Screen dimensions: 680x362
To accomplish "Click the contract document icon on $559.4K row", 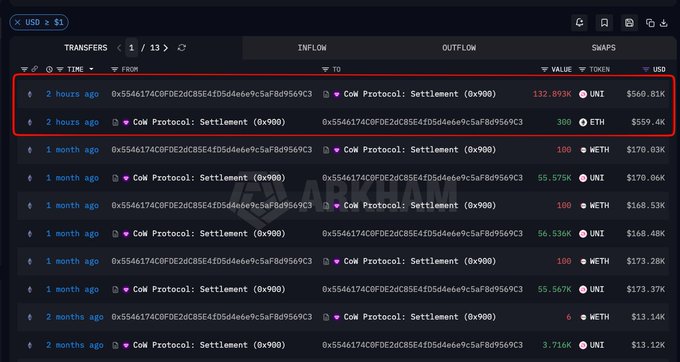I will tap(115, 122).
